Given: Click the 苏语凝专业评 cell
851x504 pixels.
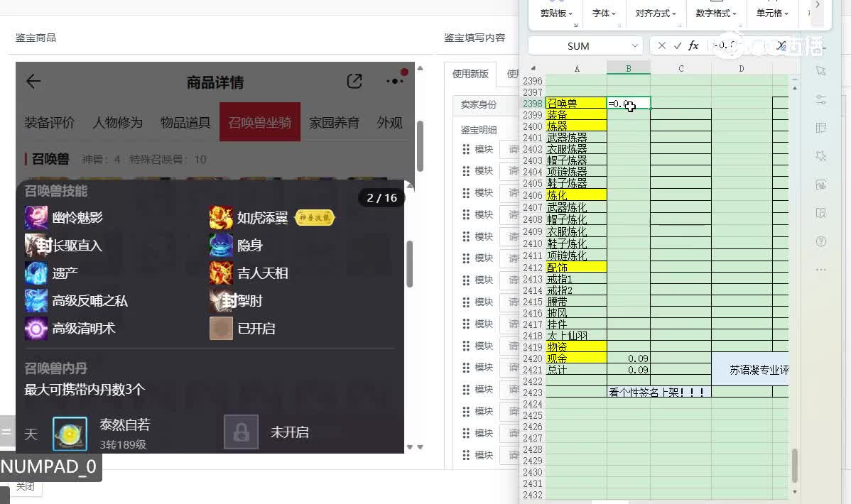Looking at the screenshot, I should pos(750,369).
